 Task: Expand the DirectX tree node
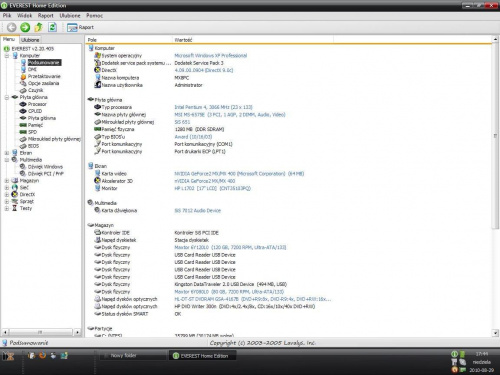pos(7,194)
